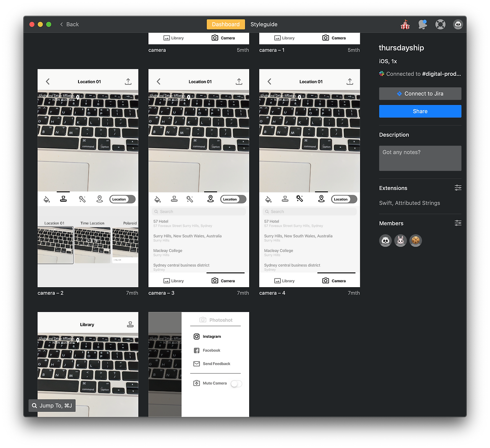Click the circus tent icon in the title bar
The height and width of the screenshot is (448, 490).
coord(405,25)
